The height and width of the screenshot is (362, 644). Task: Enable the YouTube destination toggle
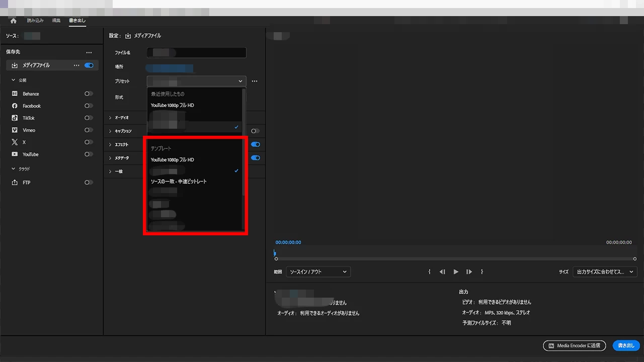[x=89, y=154]
